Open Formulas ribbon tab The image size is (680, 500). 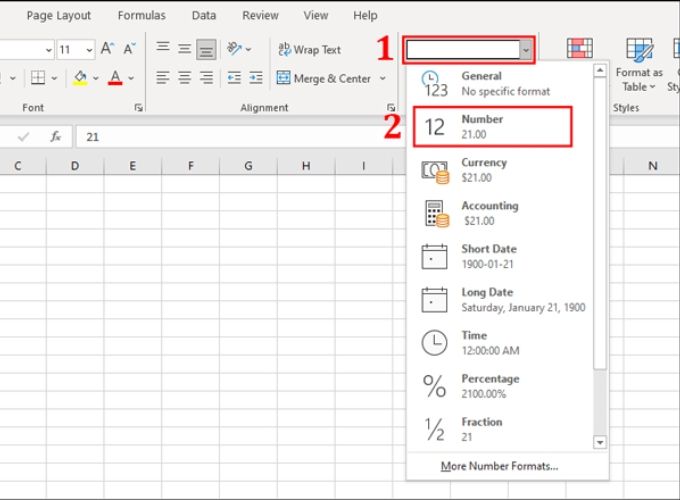coord(142,16)
